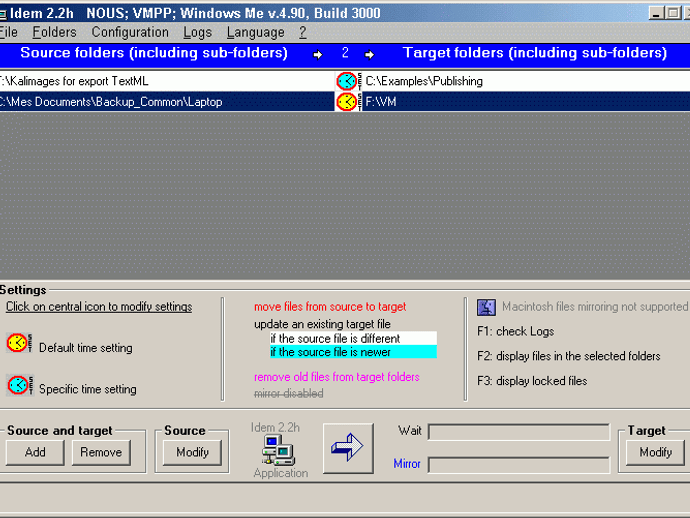This screenshot has height=518, width=690.
Task: Click the Macintosh files mirroring icon
Action: 486,307
